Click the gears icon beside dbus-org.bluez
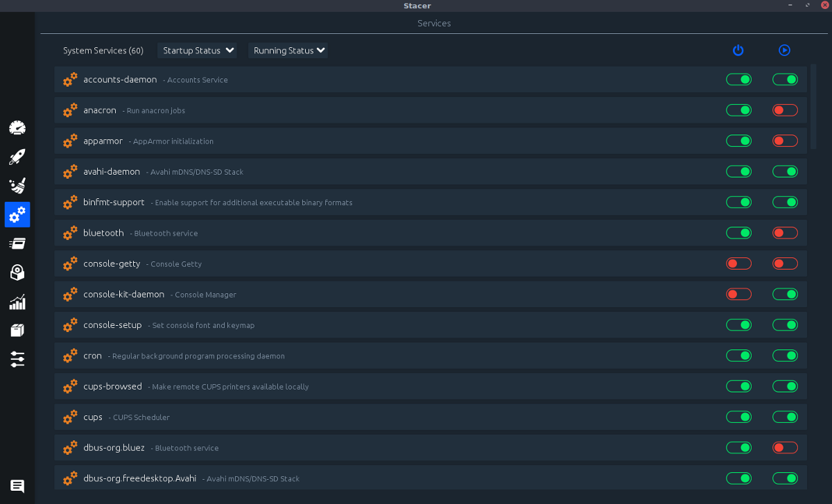Screen dimensions: 832x504 70,448
